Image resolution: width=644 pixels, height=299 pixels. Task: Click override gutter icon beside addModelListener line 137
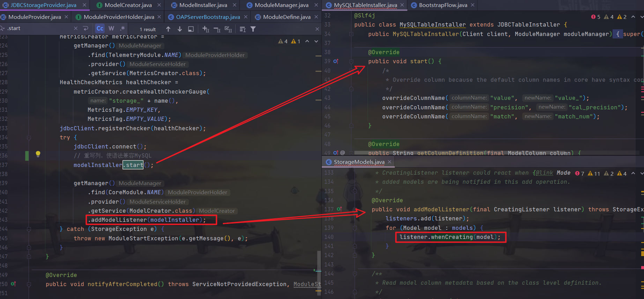(339, 209)
